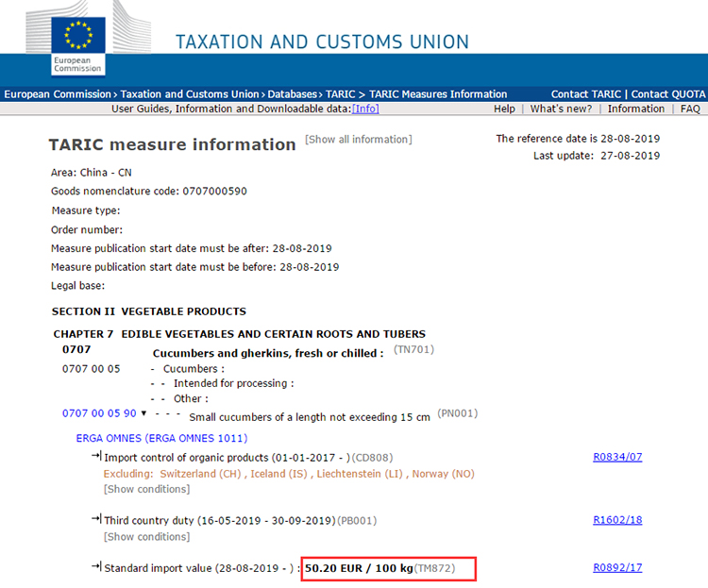
Task: Click arrow icon beside Third country duty
Action: (x=96, y=519)
